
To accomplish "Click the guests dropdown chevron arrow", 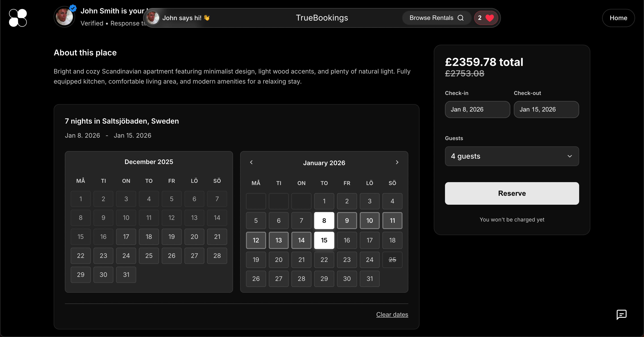I will coord(570,156).
